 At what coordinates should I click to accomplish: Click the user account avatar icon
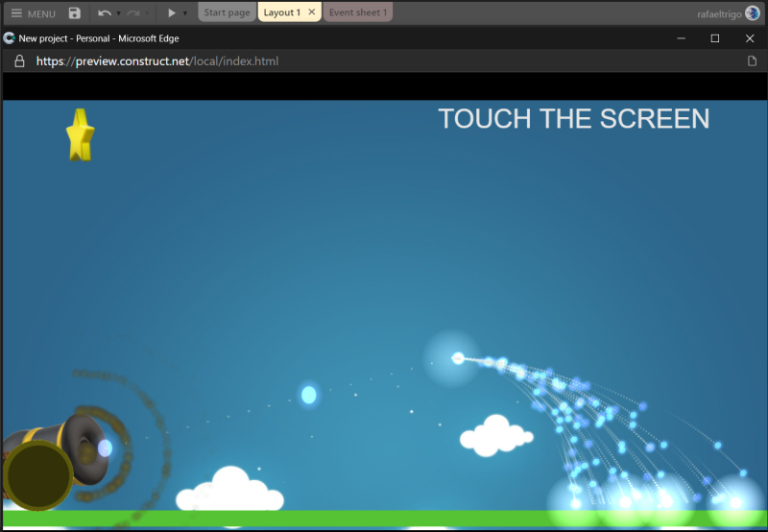tap(753, 13)
